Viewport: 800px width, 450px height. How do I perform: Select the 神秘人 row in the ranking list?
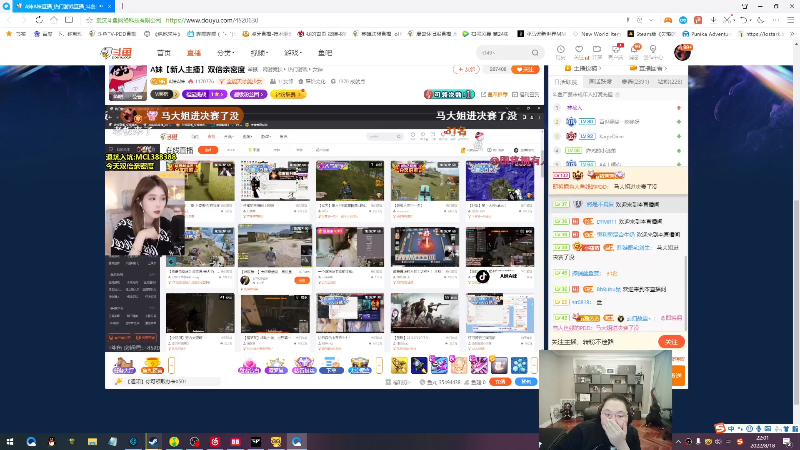pos(617,108)
